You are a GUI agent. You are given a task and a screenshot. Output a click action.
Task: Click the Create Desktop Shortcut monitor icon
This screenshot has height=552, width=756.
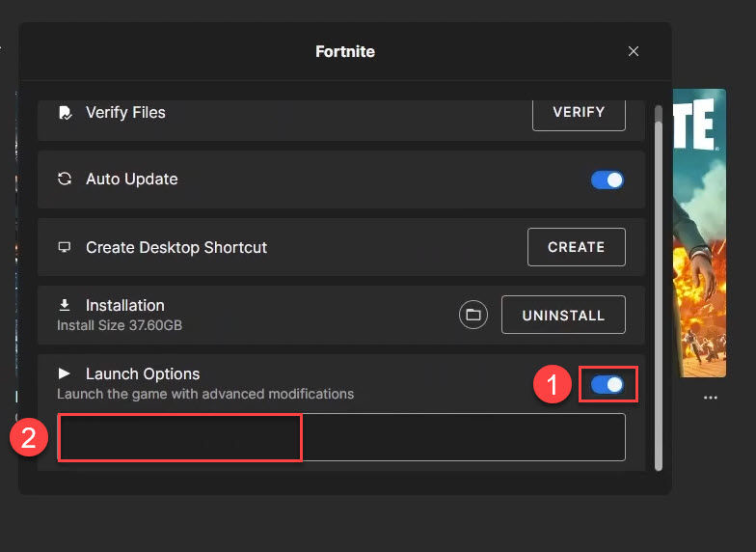pyautogui.click(x=65, y=247)
